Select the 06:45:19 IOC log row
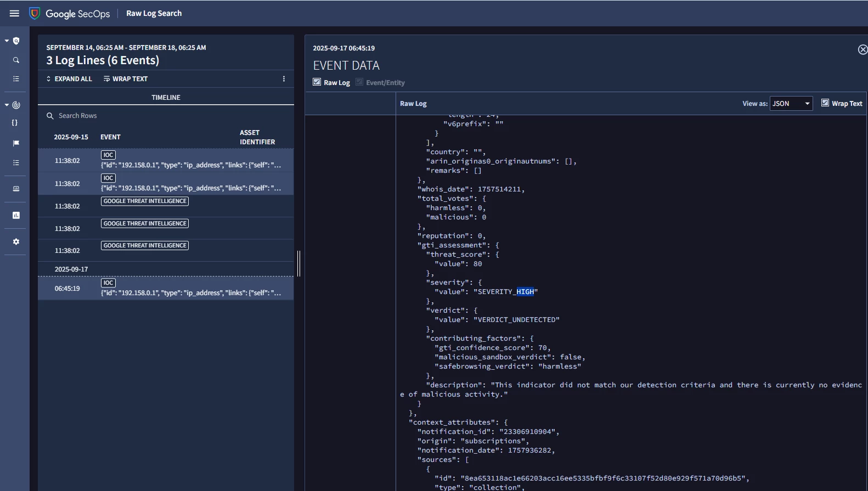This screenshot has width=868, height=491. (166, 288)
